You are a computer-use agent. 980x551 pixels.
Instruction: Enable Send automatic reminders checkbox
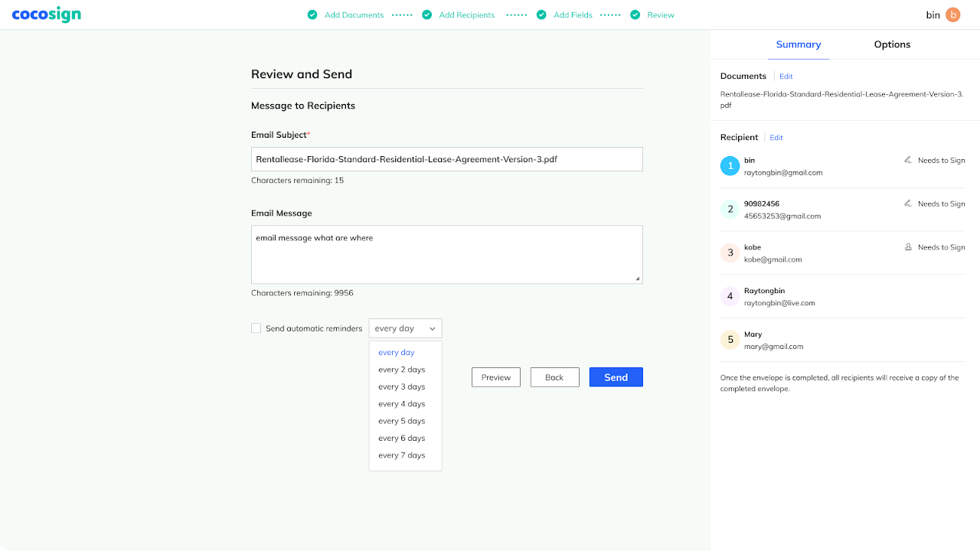tap(256, 328)
